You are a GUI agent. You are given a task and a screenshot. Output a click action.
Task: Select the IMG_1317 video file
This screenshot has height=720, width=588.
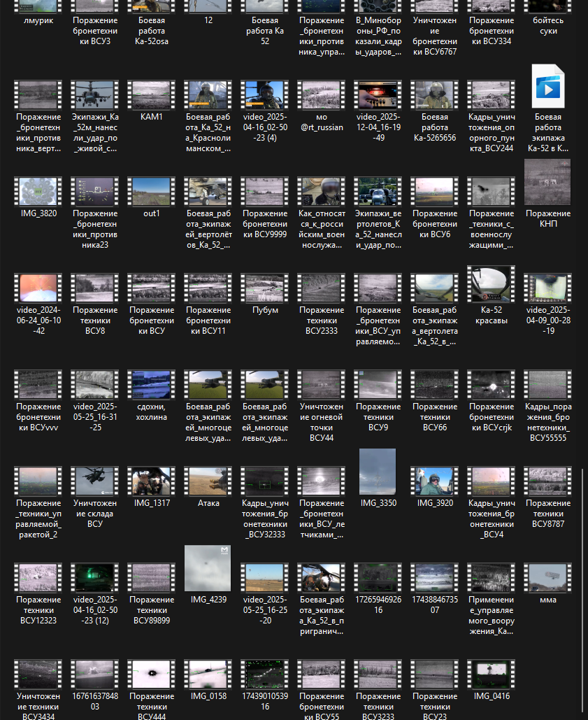152,487
